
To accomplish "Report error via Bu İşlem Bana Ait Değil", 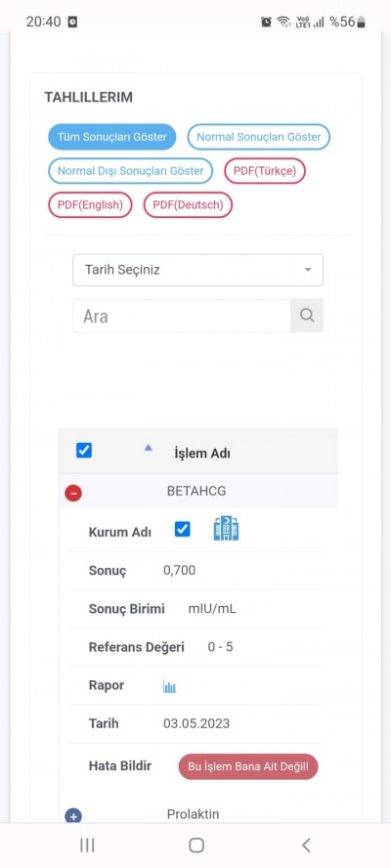I will pyautogui.click(x=248, y=766).
